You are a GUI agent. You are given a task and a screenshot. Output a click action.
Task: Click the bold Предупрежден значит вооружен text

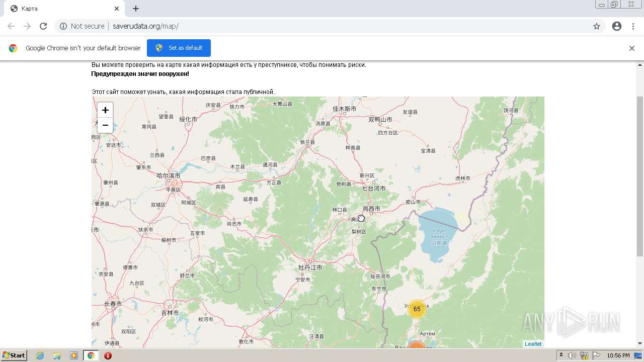click(140, 74)
